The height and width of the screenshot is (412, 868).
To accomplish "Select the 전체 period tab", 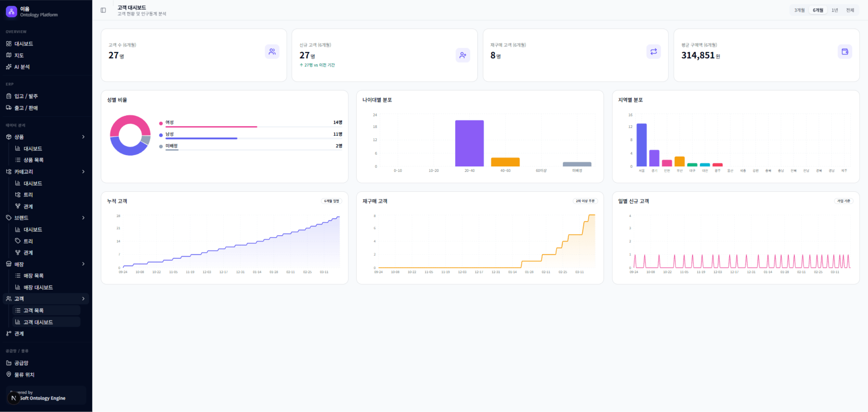I will pos(850,10).
